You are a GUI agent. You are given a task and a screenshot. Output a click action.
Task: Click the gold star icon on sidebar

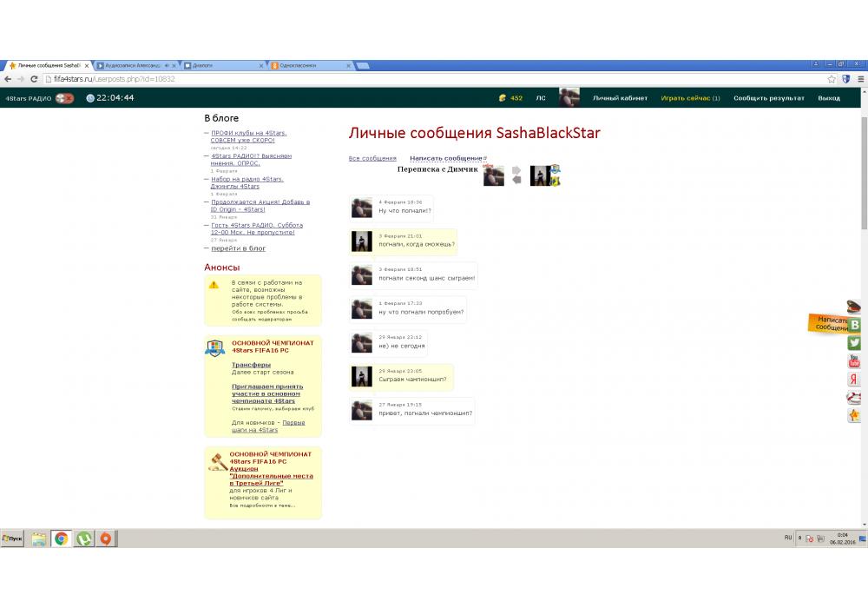click(854, 416)
